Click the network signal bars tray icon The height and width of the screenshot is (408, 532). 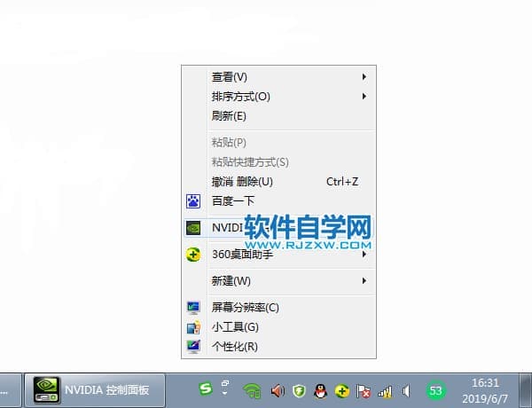385,390
